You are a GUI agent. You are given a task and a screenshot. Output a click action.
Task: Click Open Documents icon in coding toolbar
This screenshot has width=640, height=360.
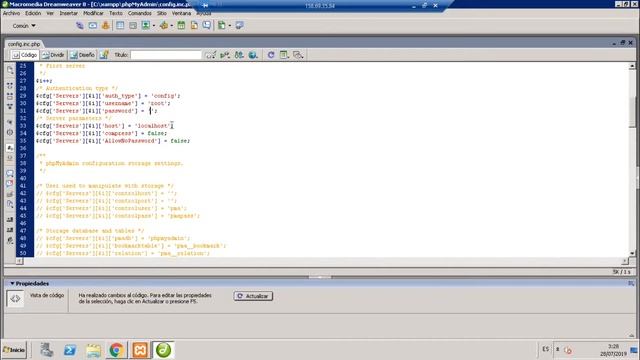pyautogui.click(x=10, y=71)
